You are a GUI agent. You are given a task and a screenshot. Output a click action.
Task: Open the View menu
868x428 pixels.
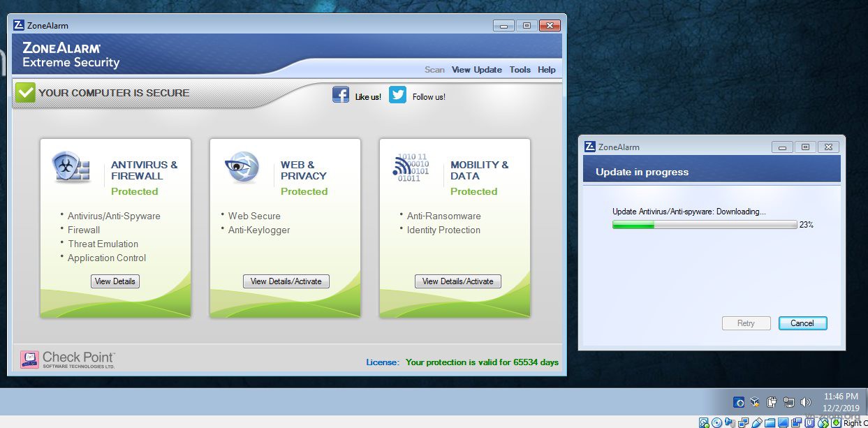tap(461, 70)
